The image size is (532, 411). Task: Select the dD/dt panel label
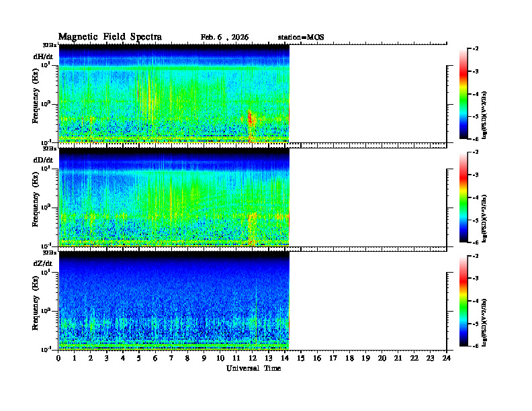(43, 160)
